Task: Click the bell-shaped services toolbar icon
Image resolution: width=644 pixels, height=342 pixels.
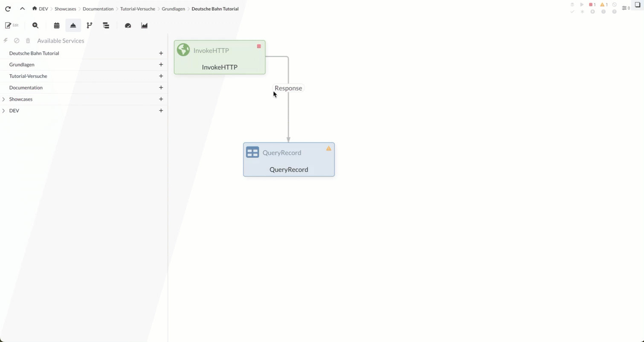Action: (x=73, y=25)
